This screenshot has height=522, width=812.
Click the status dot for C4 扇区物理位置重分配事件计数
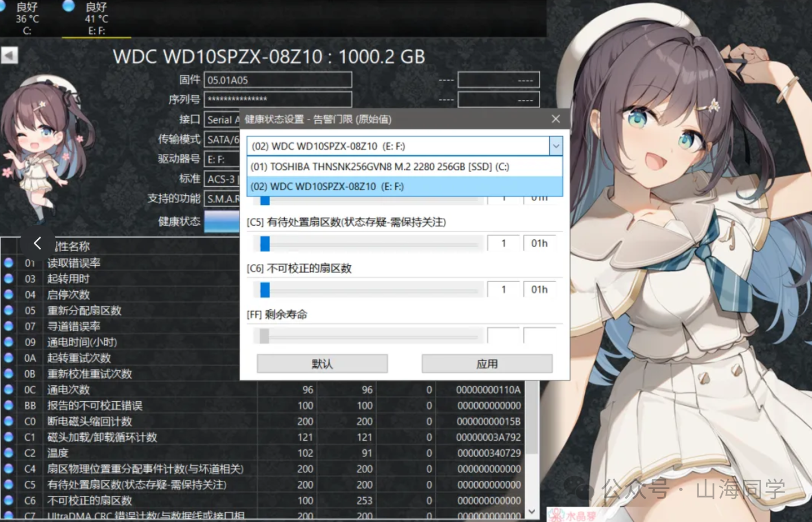pos(8,468)
